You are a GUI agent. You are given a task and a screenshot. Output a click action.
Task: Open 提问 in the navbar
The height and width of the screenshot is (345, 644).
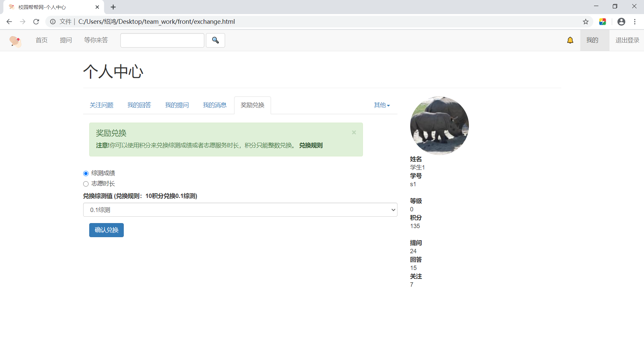pyautogui.click(x=66, y=40)
